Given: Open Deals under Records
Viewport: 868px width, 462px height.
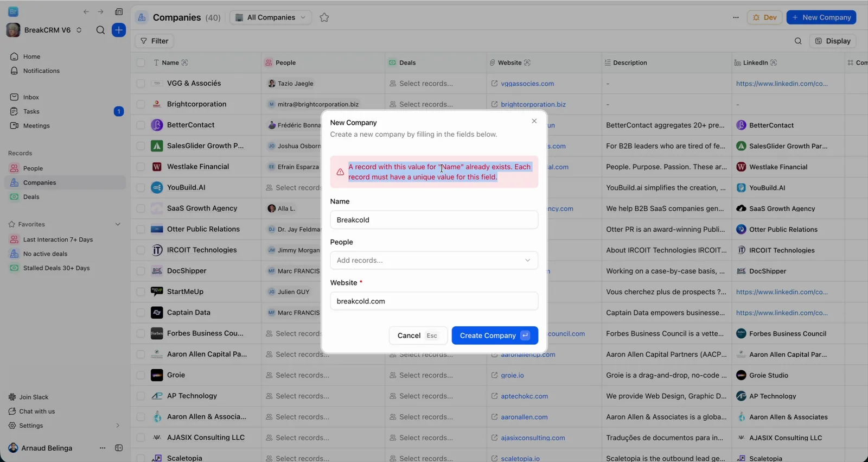Looking at the screenshot, I should coord(65,197).
